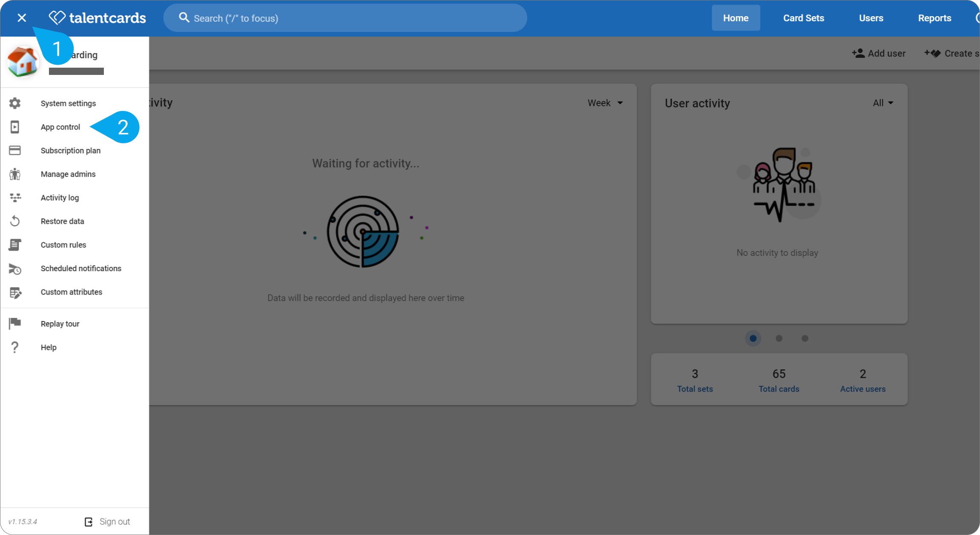Expand the Week period dropdown

pyautogui.click(x=605, y=103)
